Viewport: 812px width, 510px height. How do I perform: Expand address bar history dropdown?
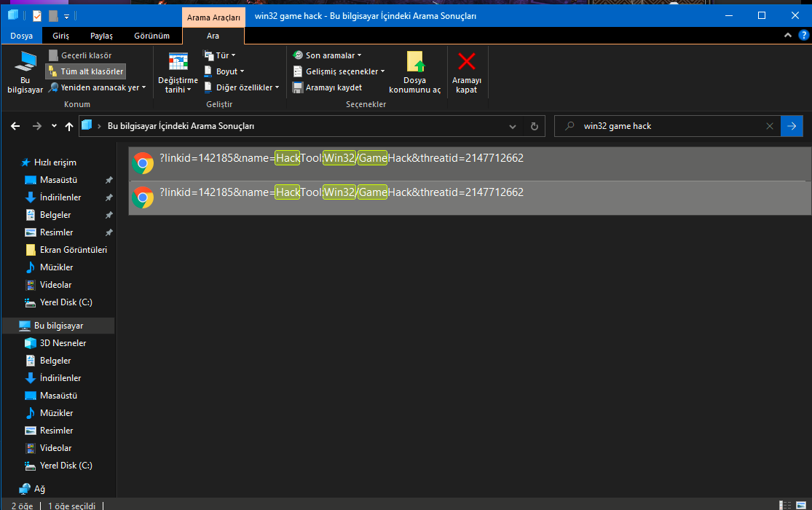(512, 127)
